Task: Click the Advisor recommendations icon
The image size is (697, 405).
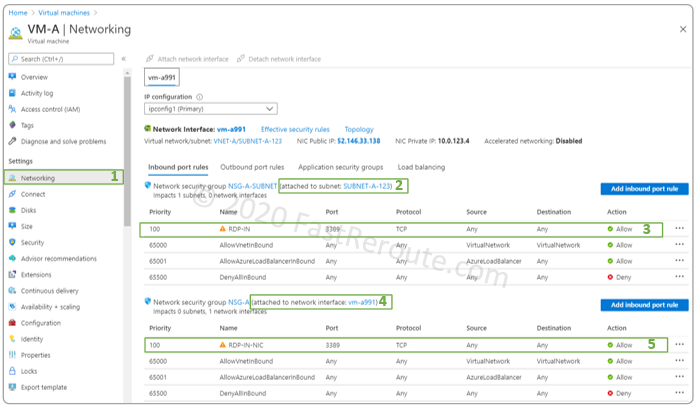Action: (12, 258)
